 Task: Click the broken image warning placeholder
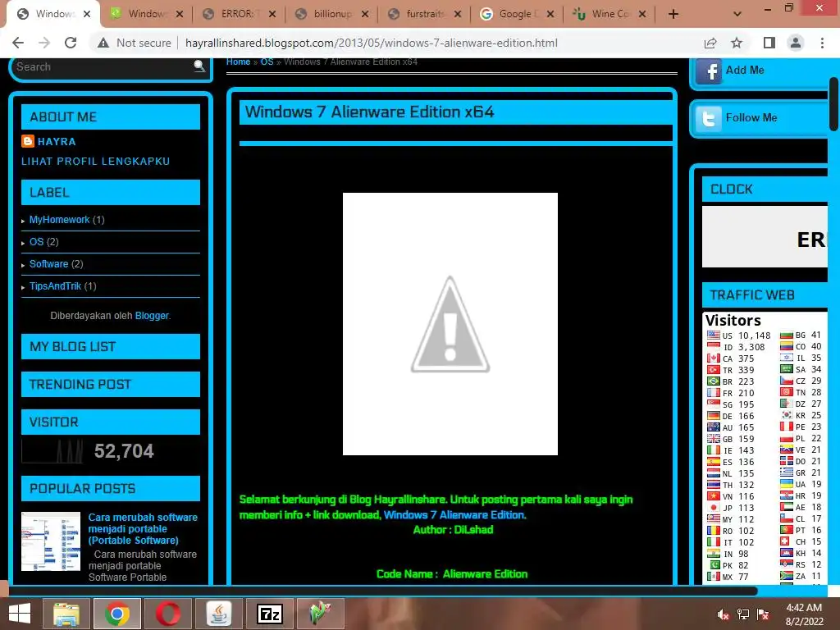coord(450,324)
